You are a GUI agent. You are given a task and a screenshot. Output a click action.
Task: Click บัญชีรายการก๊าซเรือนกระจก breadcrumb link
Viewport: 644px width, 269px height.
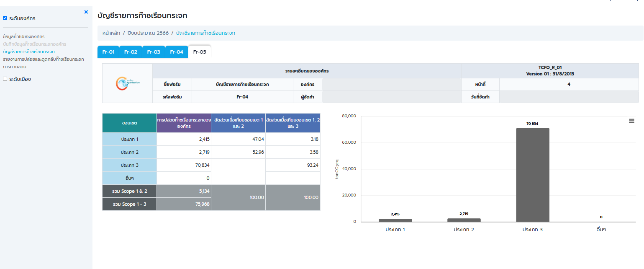pyautogui.click(x=205, y=33)
